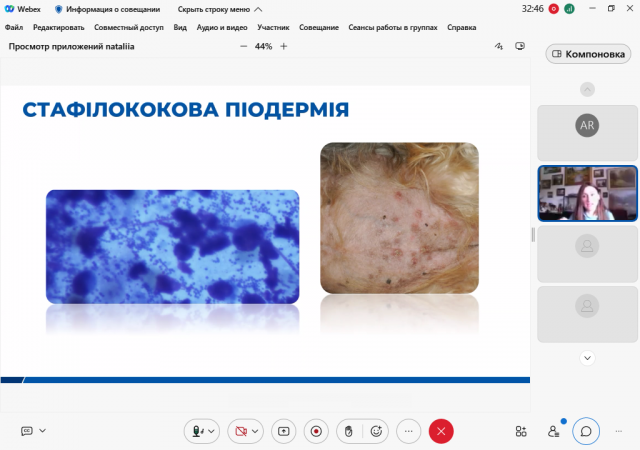Click the red leave meeting button
This screenshot has height=450, width=640.
[x=441, y=431]
